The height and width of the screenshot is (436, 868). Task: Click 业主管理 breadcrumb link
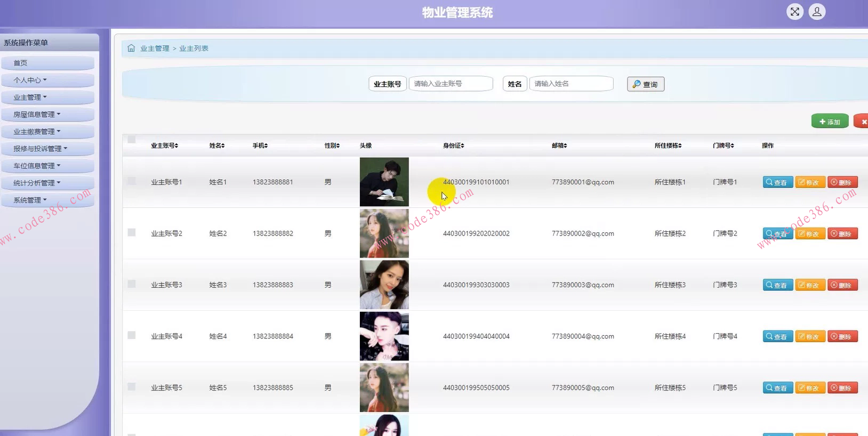(x=155, y=49)
